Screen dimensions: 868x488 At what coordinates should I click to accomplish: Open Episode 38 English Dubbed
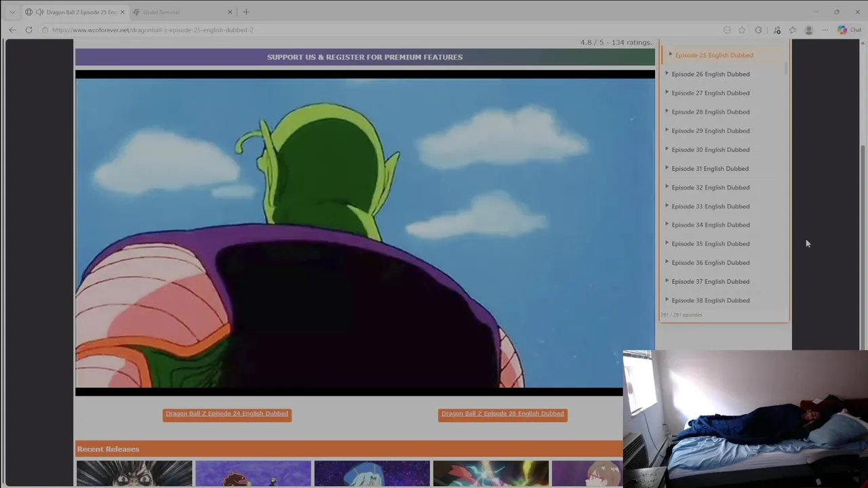point(711,300)
